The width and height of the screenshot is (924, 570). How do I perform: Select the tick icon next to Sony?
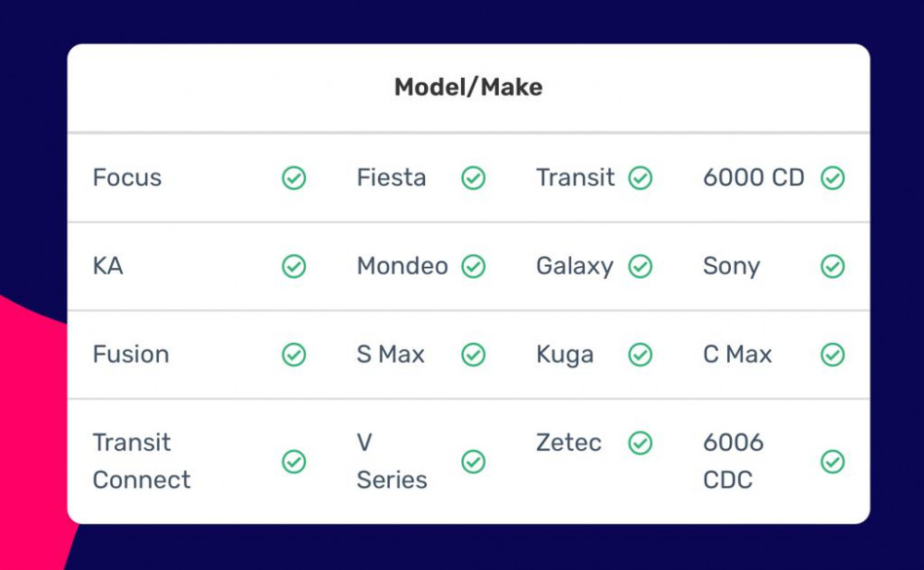tap(833, 266)
